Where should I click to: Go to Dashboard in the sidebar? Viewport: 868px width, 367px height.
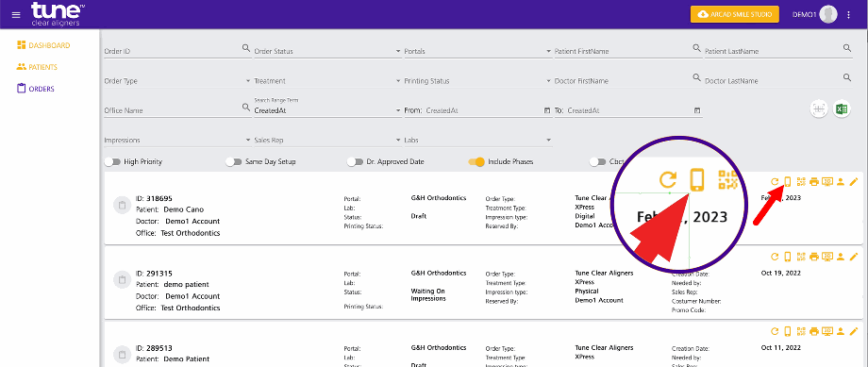(43, 45)
